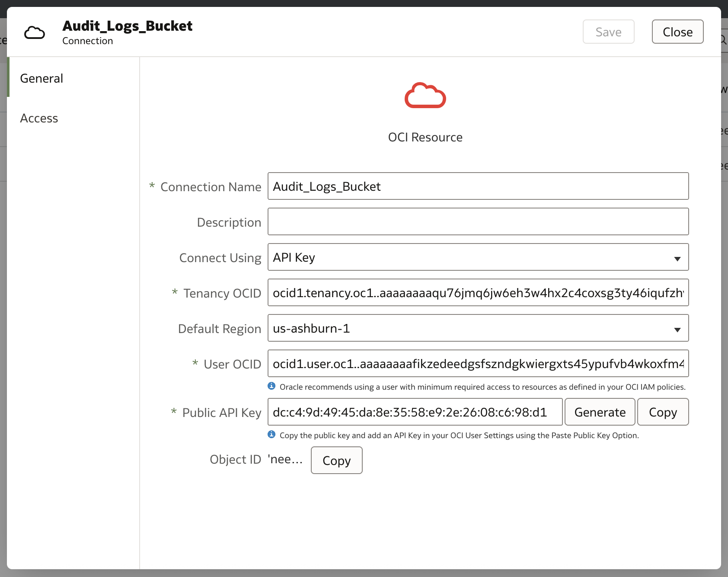Image resolution: width=728 pixels, height=577 pixels.
Task: Close the connection editor
Action: pos(677,32)
